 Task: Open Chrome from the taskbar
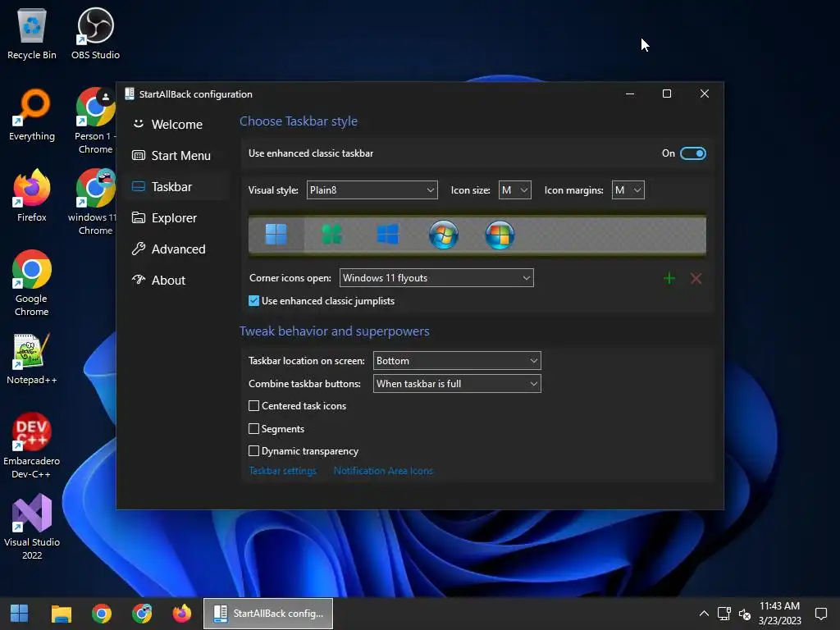coord(101,613)
